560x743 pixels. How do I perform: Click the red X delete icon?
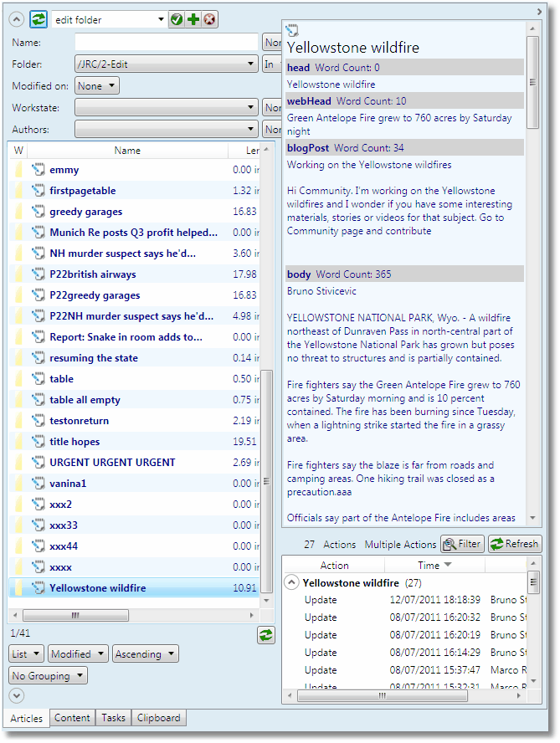(x=209, y=19)
